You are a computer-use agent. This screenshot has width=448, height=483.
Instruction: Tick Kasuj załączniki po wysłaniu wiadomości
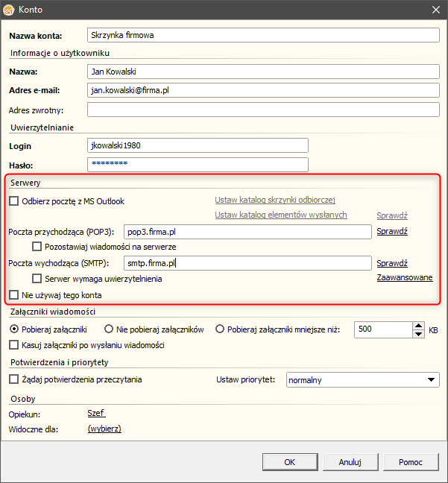point(14,345)
